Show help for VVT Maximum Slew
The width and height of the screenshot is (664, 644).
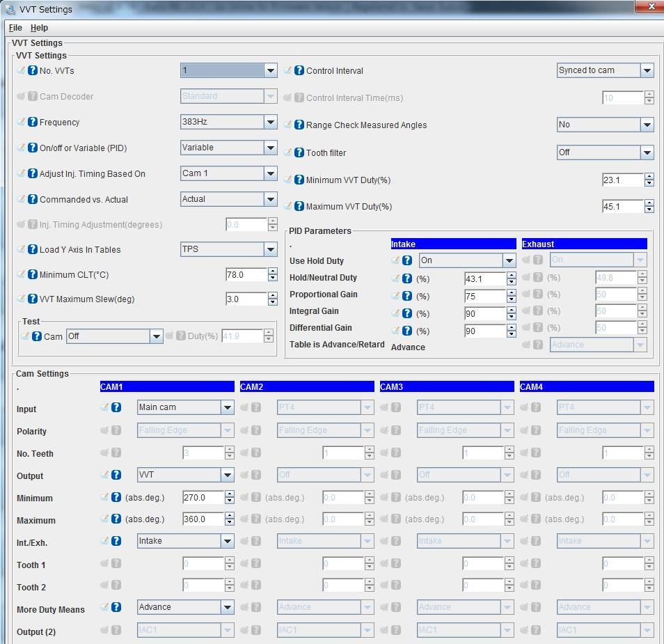pyautogui.click(x=33, y=299)
